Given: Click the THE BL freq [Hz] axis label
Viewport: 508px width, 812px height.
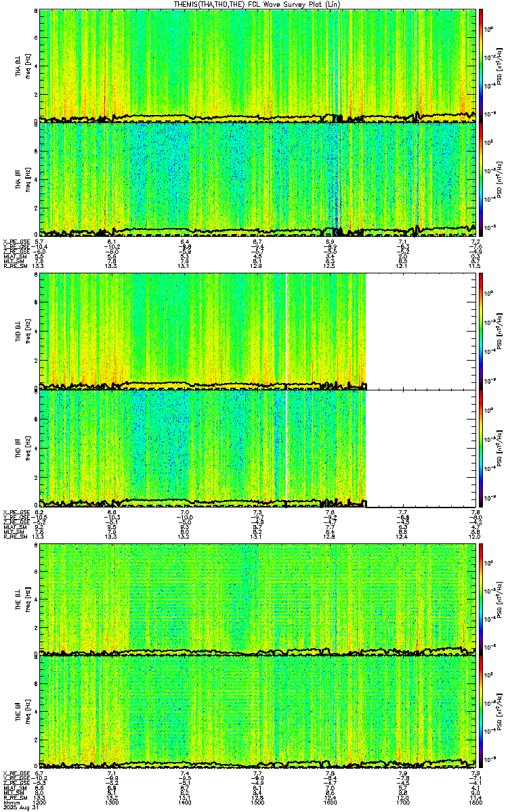Looking at the screenshot, I should point(26,600).
